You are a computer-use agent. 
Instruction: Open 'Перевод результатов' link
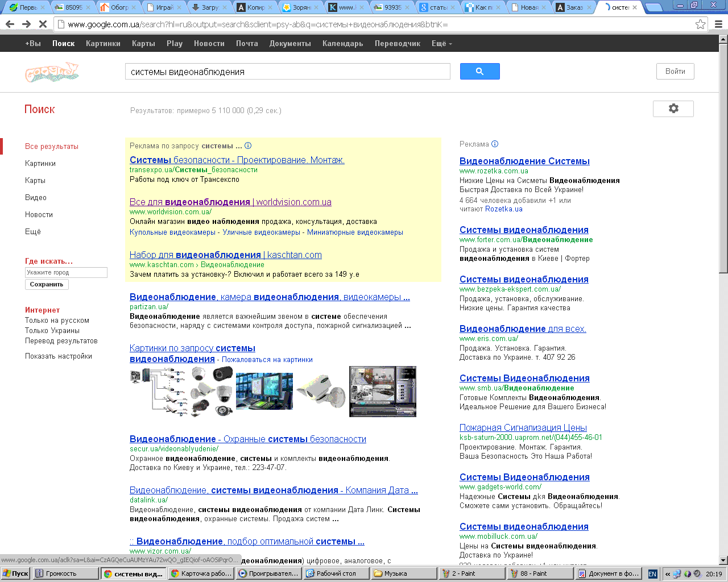coord(61,340)
